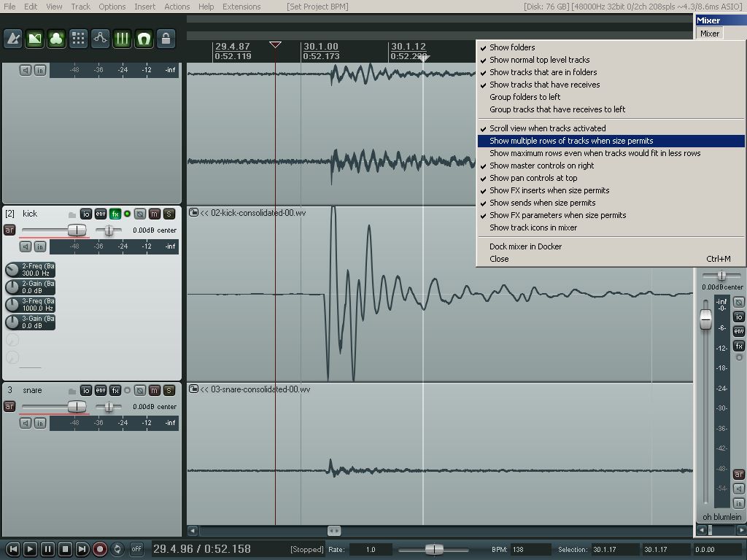Open the env envelope button on kick track
The height and width of the screenshot is (560, 747).
[x=101, y=214]
